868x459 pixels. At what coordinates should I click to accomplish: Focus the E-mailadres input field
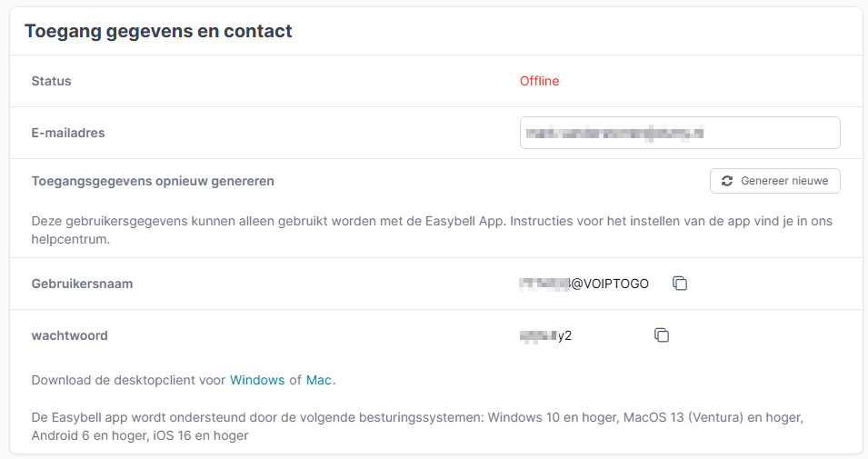680,133
